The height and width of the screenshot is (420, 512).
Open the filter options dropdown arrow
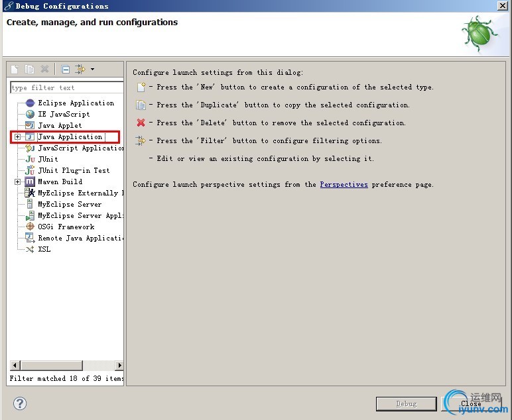92,69
